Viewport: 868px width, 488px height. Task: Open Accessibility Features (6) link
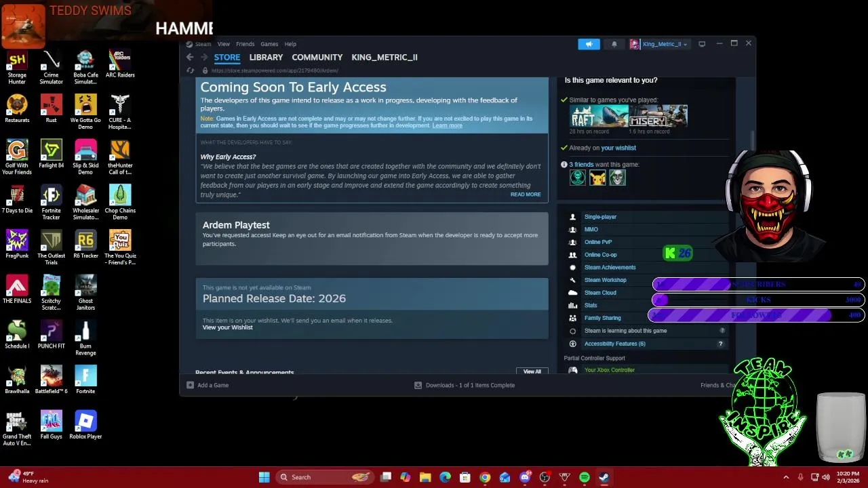615,344
